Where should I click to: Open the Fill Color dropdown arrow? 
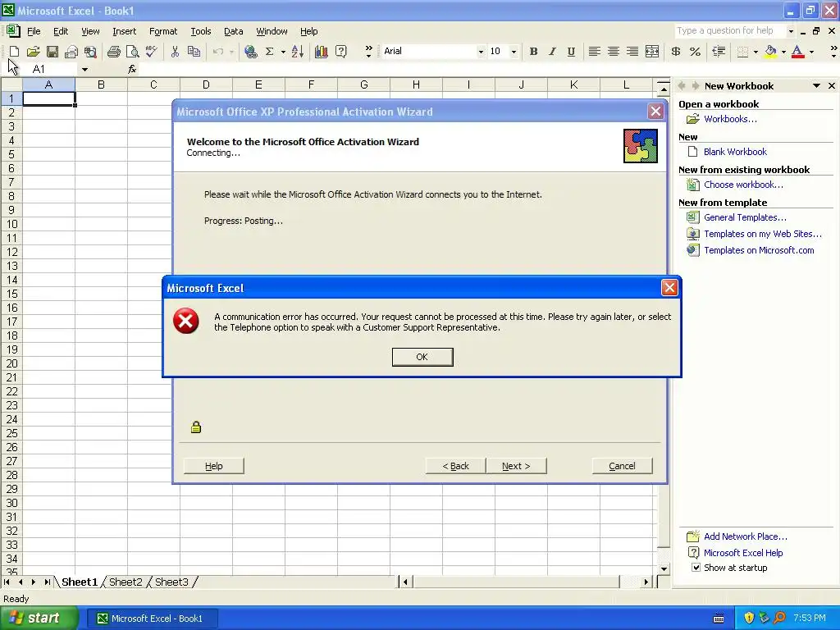pyautogui.click(x=783, y=52)
